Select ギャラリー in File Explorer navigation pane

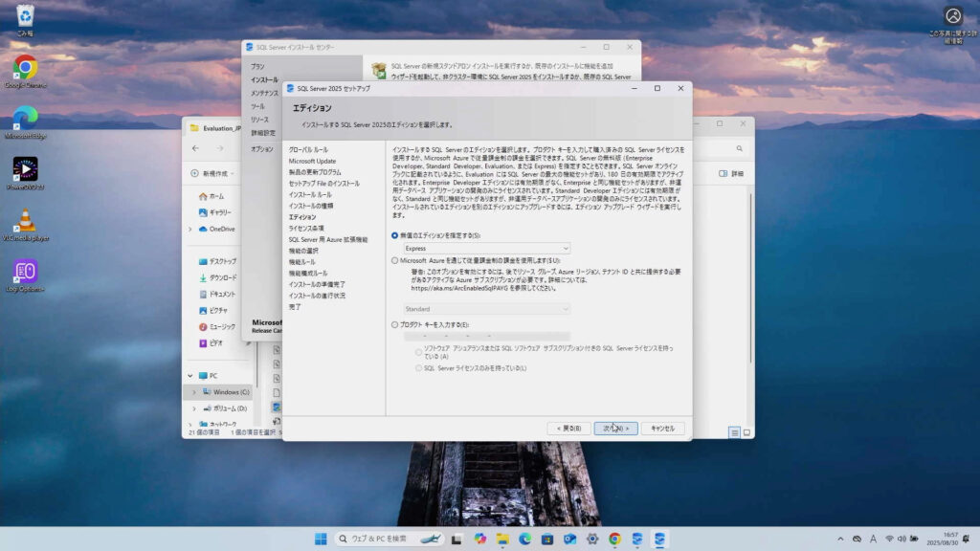click(x=215, y=212)
